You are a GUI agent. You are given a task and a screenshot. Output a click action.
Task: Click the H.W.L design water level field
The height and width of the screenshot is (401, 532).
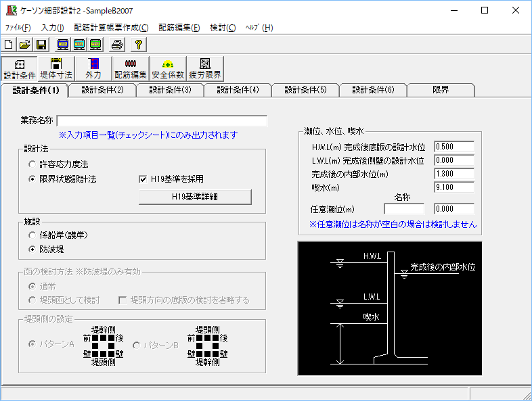coord(454,147)
